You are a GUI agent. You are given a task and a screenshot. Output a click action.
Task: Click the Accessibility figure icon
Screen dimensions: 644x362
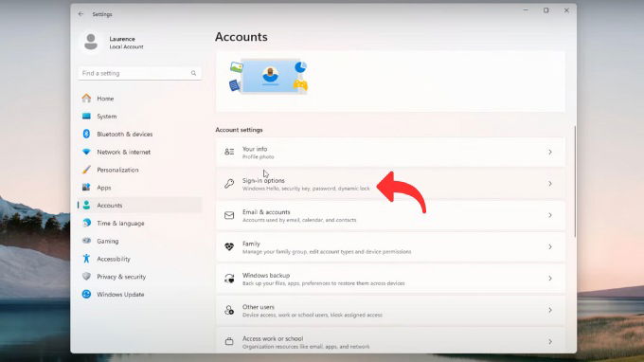[x=86, y=259]
